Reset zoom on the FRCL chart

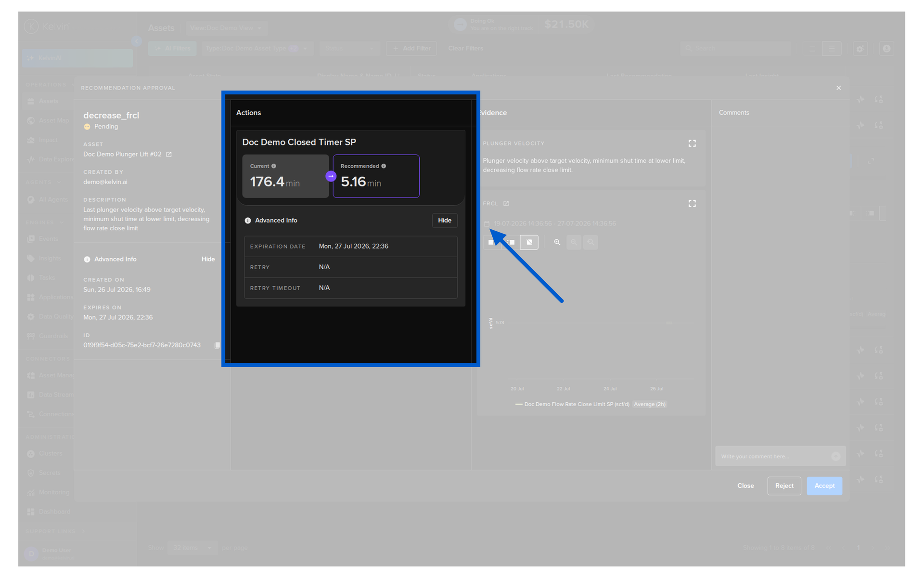(x=590, y=242)
